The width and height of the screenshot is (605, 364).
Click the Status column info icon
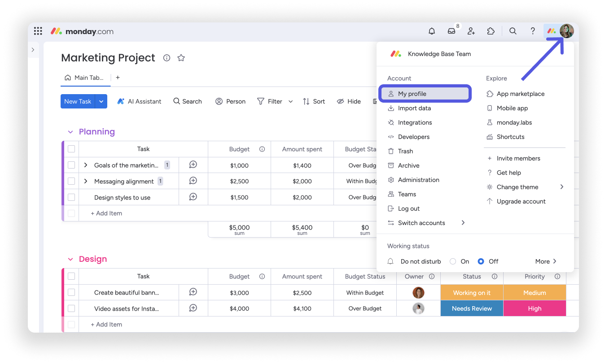pos(495,277)
